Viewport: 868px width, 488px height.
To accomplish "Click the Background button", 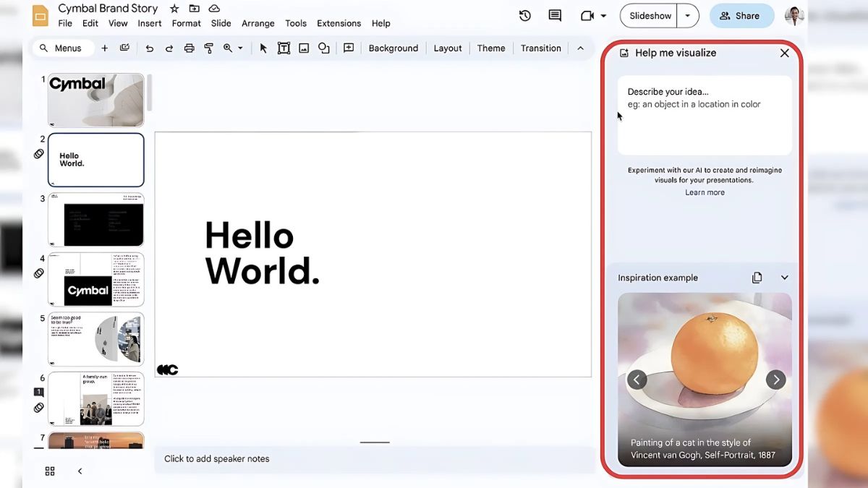I will click(x=393, y=48).
